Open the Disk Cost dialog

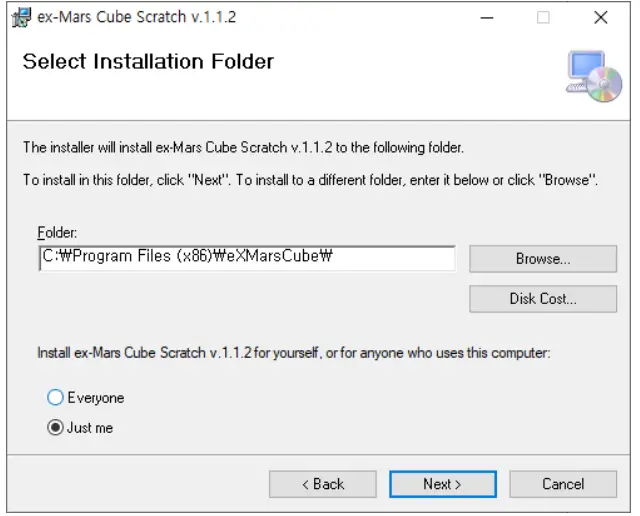point(543,299)
